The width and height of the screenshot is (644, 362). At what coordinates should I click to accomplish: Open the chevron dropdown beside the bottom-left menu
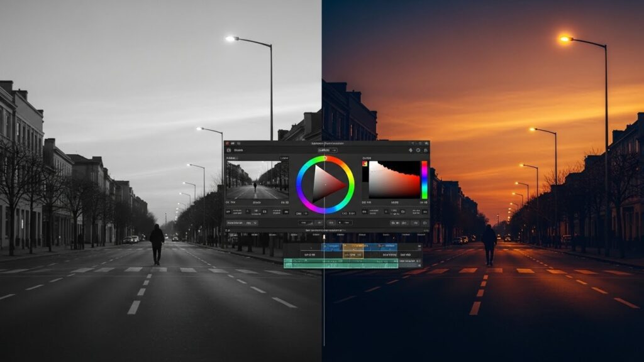click(x=254, y=223)
